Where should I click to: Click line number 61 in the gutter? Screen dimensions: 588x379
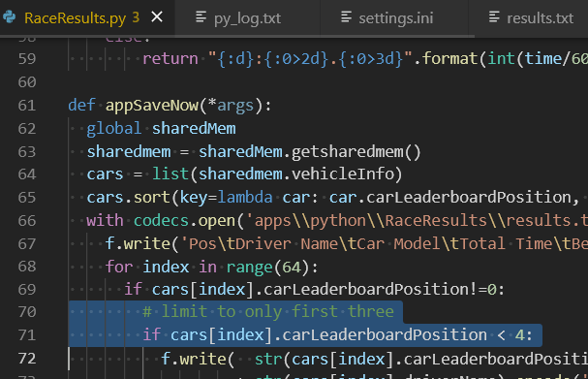27,105
